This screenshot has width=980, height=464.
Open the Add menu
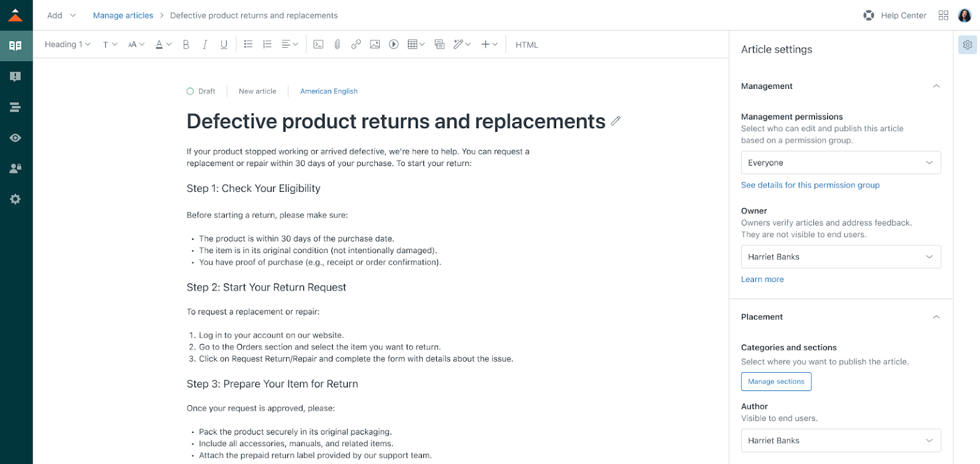(61, 15)
